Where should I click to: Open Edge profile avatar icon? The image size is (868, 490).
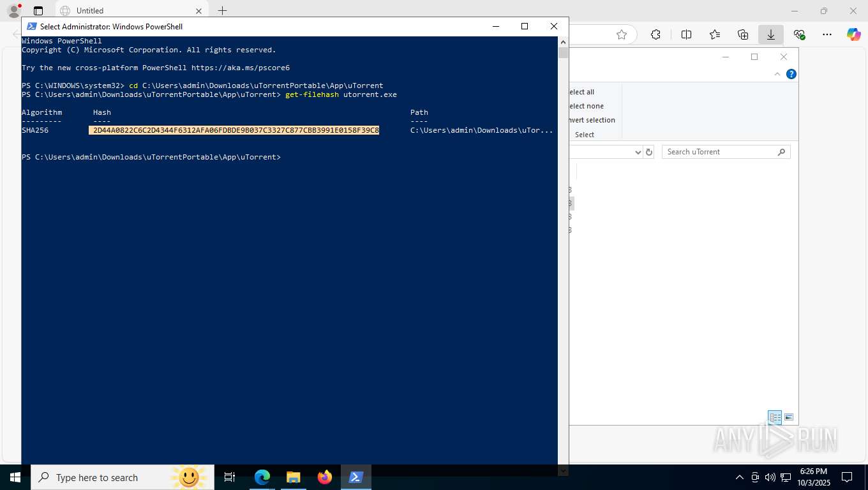[13, 11]
